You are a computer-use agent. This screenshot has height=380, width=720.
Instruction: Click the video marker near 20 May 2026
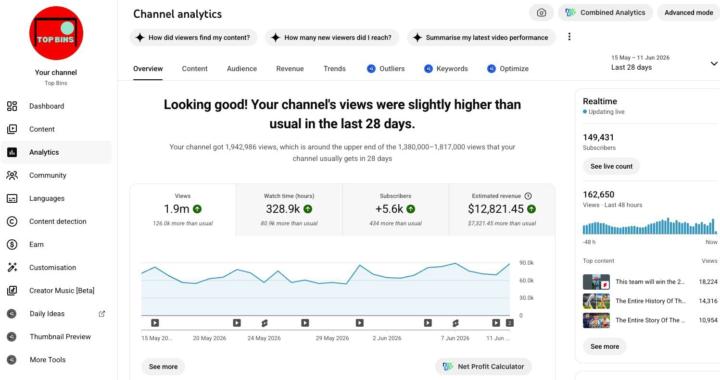pyautogui.click(x=236, y=323)
